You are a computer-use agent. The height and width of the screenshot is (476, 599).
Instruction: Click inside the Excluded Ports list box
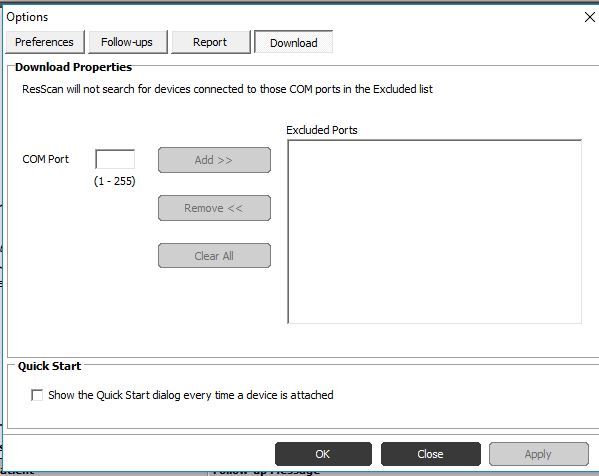(x=435, y=232)
